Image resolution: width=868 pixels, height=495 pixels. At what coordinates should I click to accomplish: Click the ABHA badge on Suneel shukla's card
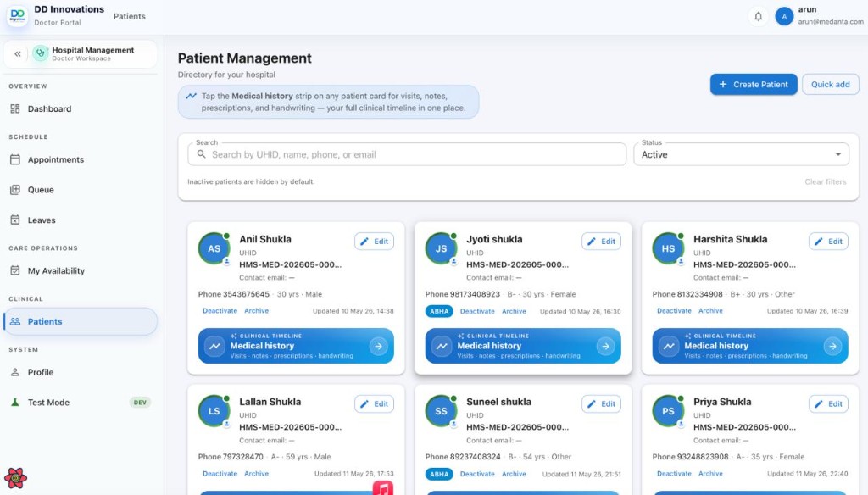439,474
